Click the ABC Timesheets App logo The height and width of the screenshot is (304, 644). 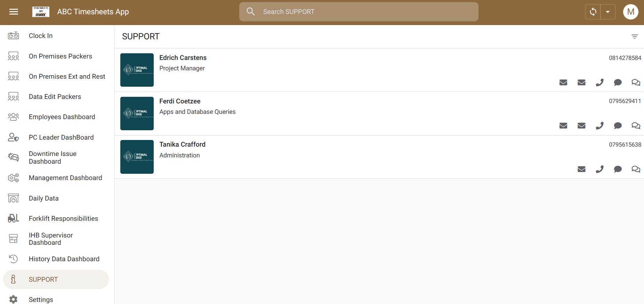(41, 12)
